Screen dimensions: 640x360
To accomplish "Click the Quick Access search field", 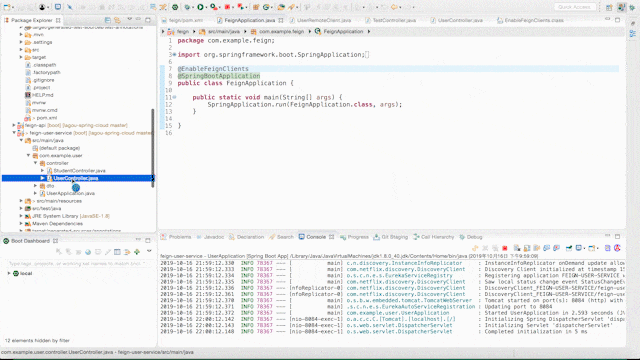I will coord(574,7).
